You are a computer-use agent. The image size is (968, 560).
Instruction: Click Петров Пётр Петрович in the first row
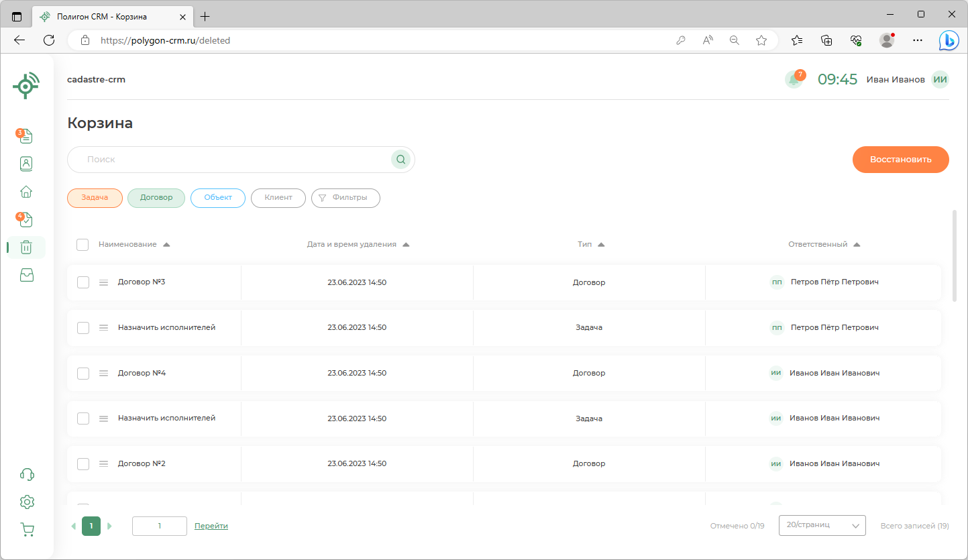(835, 282)
